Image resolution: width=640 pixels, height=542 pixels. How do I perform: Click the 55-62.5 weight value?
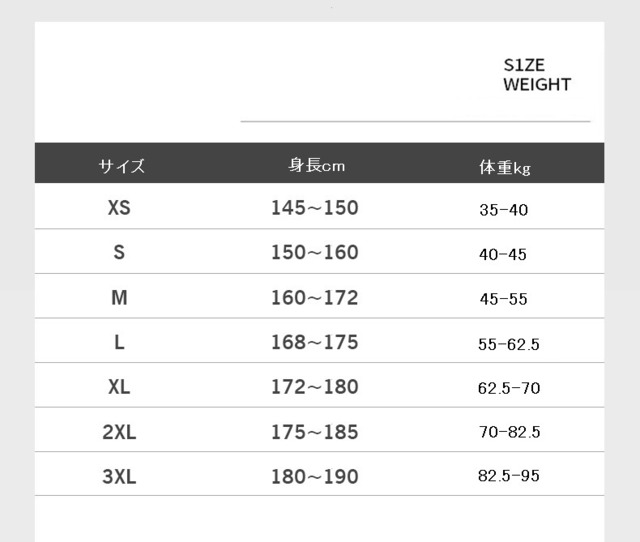click(x=509, y=344)
